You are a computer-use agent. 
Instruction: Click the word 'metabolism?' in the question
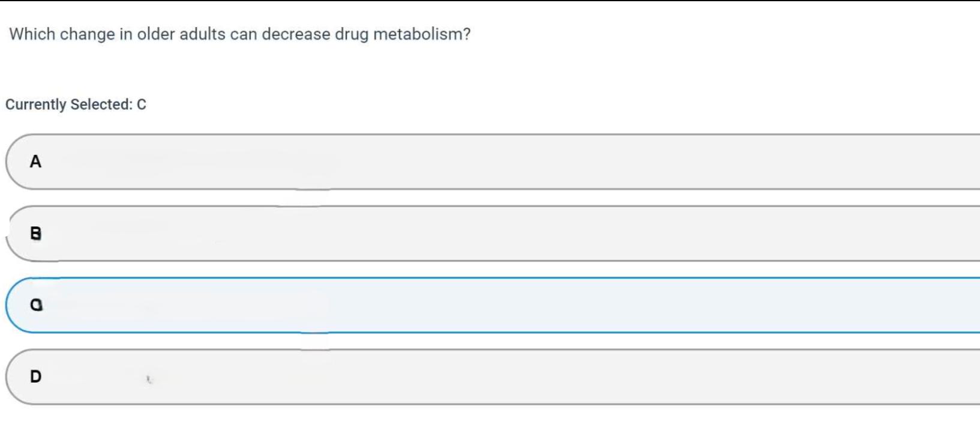pos(422,34)
